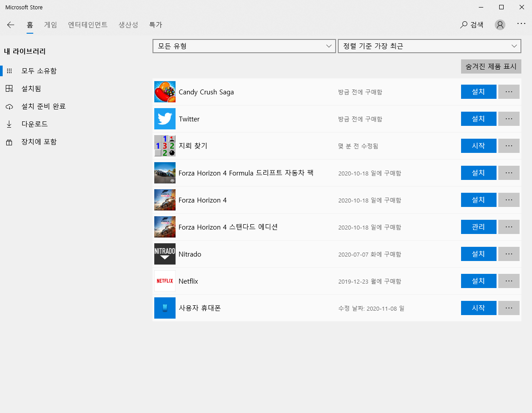
Task: Open the Forza Horizon 4 game thumbnail
Action: point(165,200)
